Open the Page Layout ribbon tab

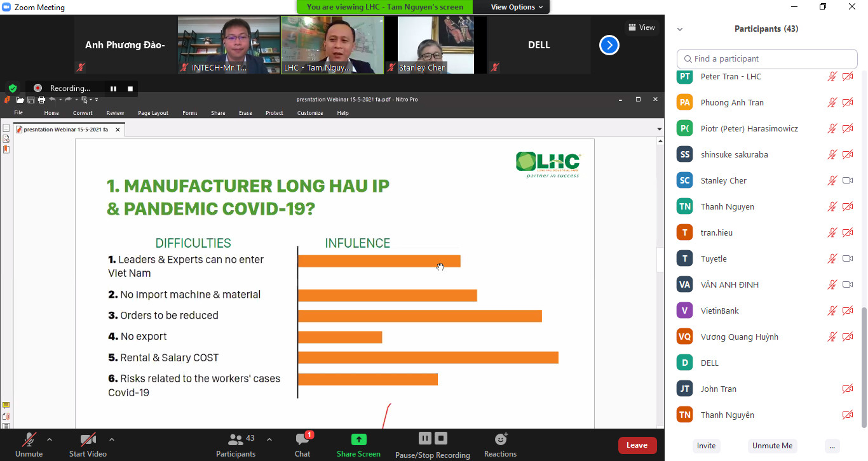tap(153, 113)
